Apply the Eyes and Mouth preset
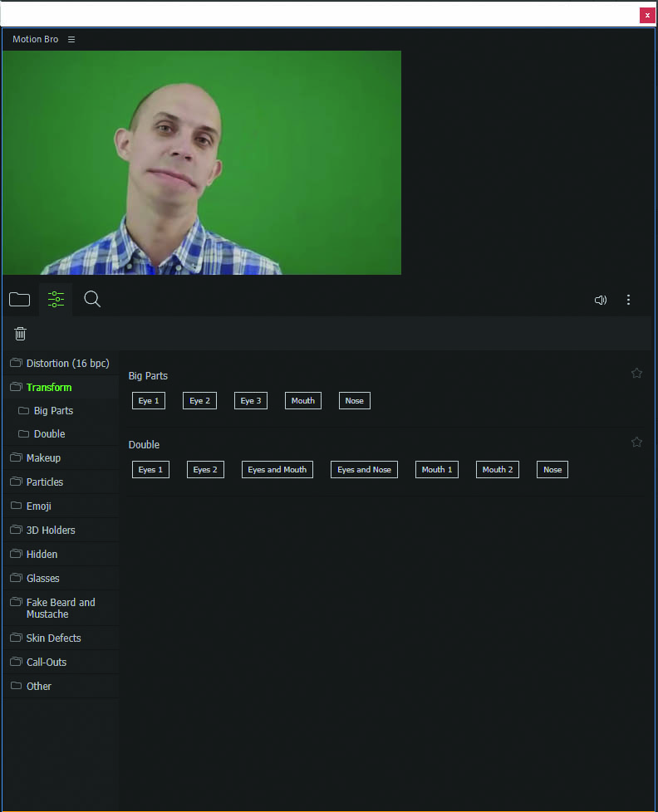The width and height of the screenshot is (658, 812). [277, 470]
